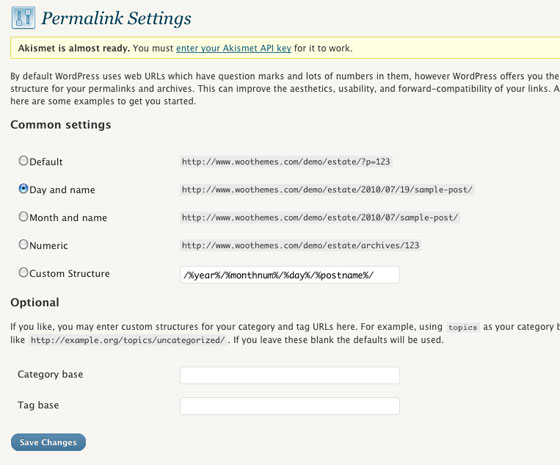Select the Day and name radio button

(23, 189)
